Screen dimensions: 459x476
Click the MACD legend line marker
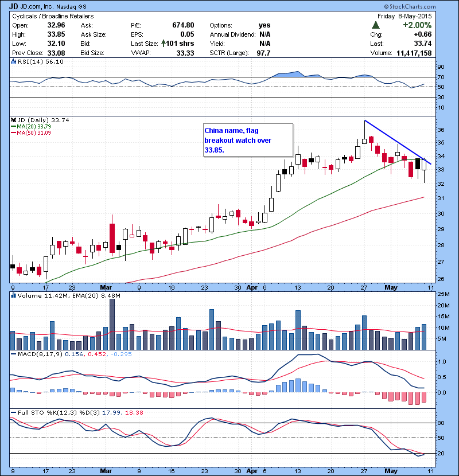[x=14, y=354]
